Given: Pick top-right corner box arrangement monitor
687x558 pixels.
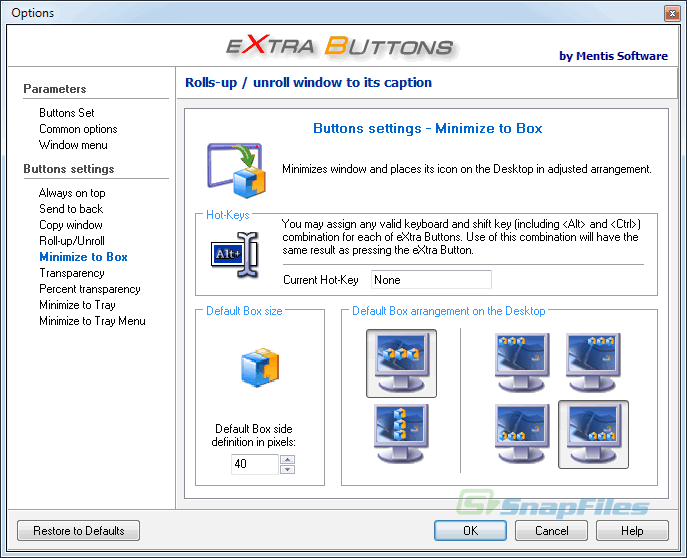Looking at the screenshot, I should (x=593, y=363).
